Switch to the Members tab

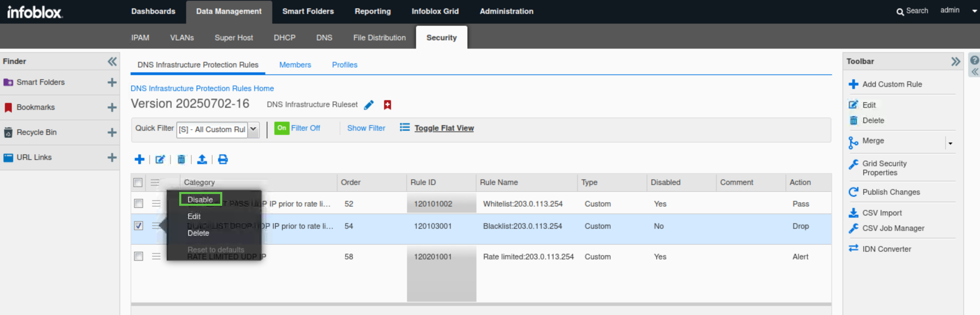pos(295,65)
